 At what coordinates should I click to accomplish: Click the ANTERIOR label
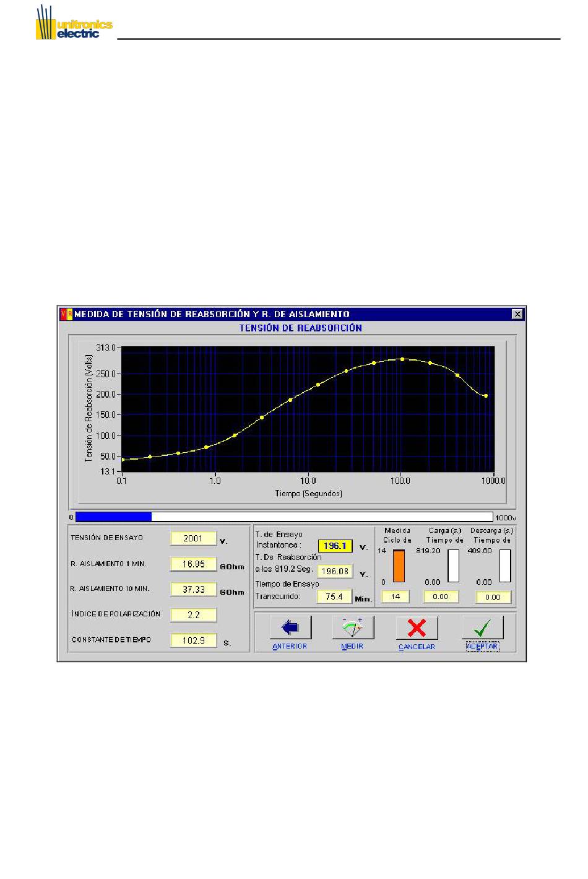tap(290, 646)
